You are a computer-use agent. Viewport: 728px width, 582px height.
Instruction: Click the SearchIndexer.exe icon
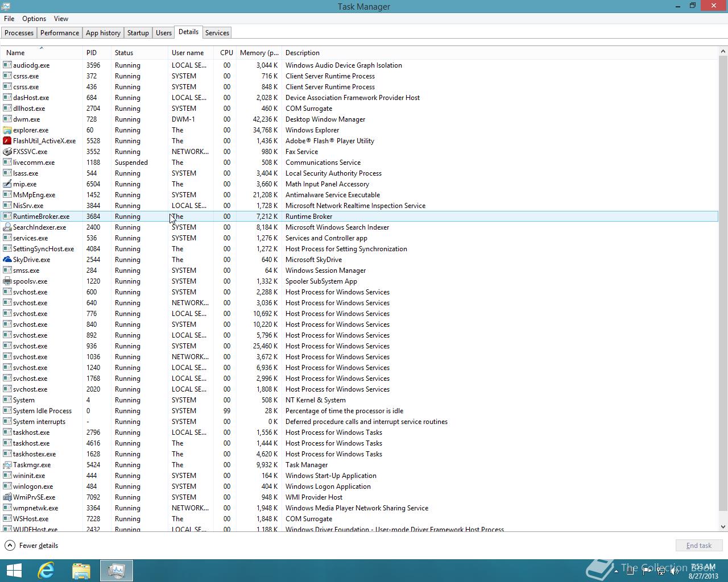pos(7,227)
